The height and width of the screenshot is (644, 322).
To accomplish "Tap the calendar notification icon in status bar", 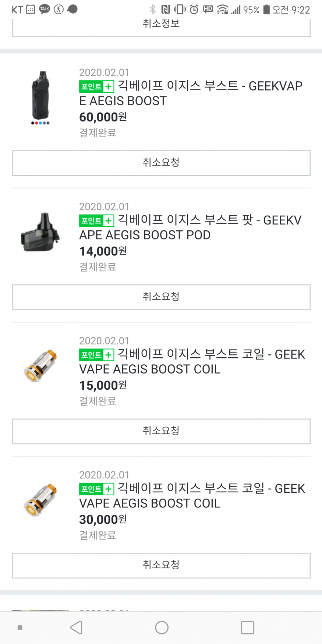I will click(x=31, y=9).
